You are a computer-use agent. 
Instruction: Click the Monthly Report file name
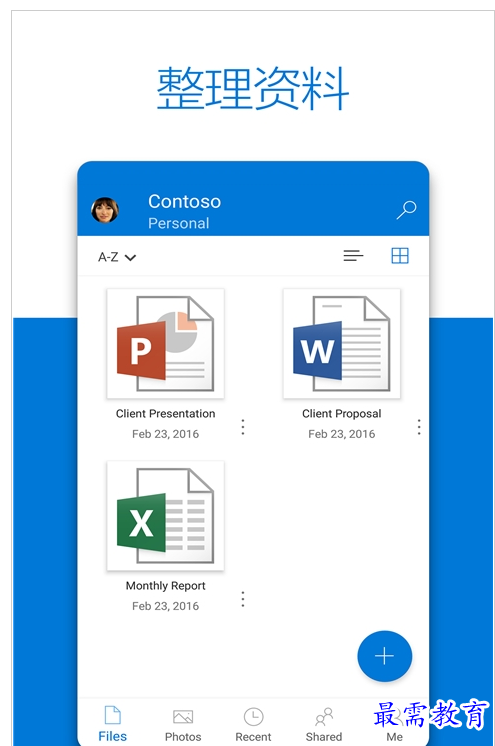pyautogui.click(x=166, y=586)
